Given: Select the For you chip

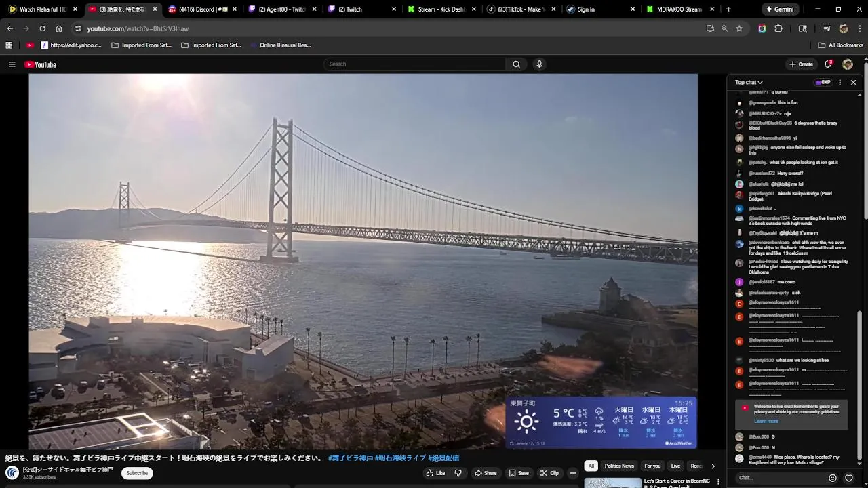Looking at the screenshot, I should coord(652,466).
